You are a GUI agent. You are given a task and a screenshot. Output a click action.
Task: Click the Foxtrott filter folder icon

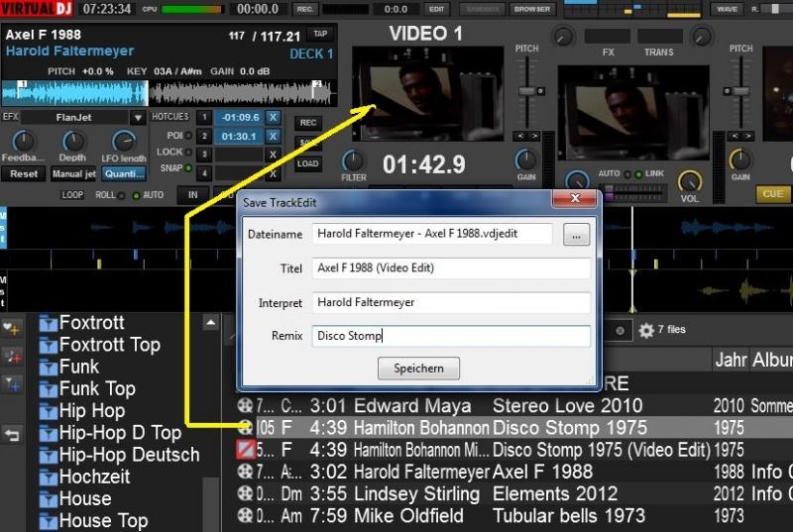click(x=48, y=323)
